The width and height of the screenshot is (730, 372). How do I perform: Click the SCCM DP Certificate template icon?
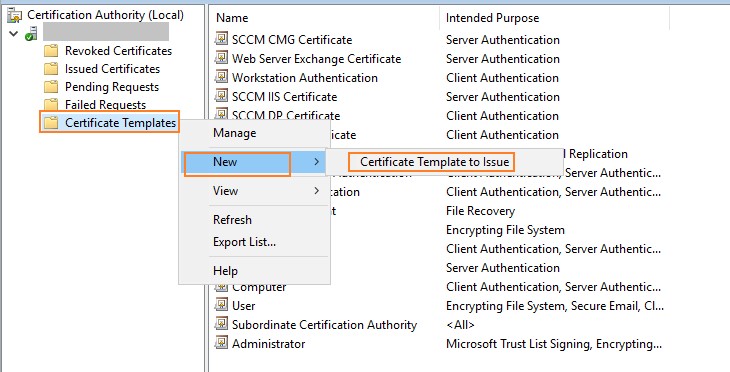point(221,115)
